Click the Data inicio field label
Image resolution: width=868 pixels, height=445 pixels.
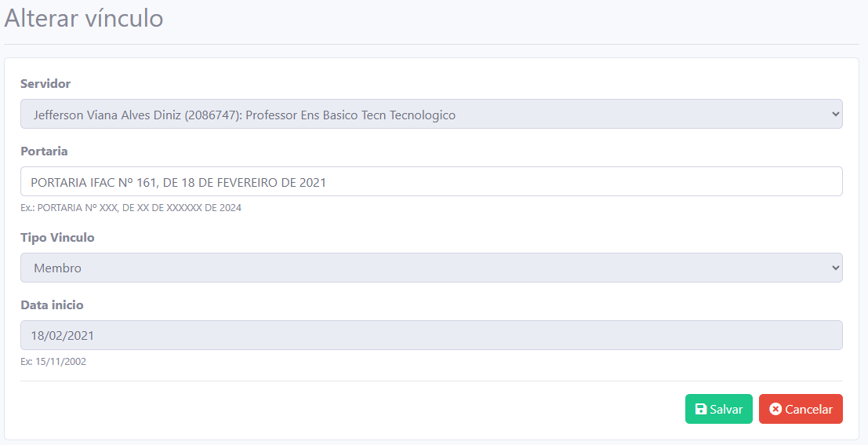tap(52, 305)
